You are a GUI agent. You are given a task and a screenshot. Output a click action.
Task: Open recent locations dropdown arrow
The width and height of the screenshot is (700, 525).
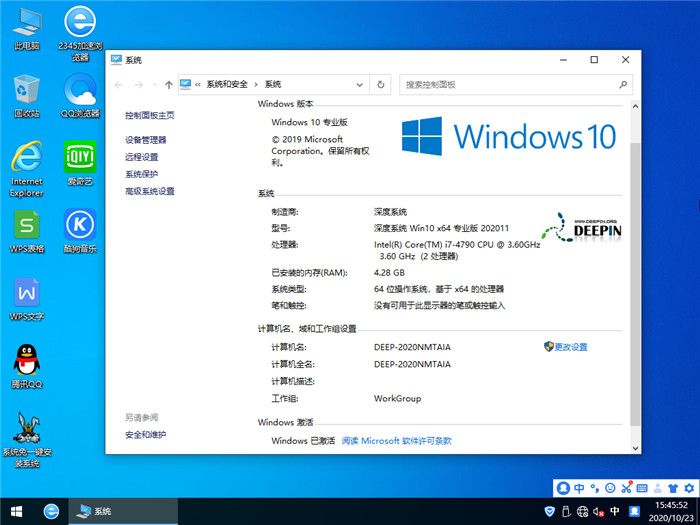[154, 85]
